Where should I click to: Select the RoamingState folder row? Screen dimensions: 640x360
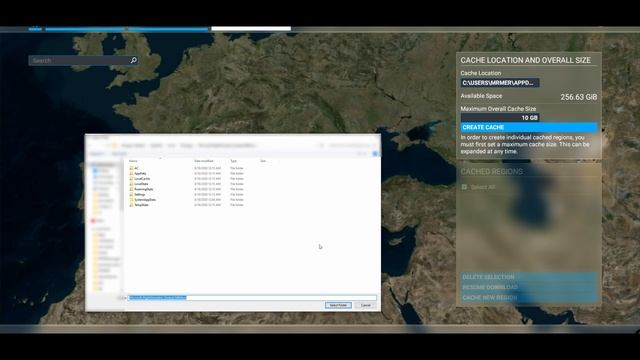pyautogui.click(x=187, y=189)
